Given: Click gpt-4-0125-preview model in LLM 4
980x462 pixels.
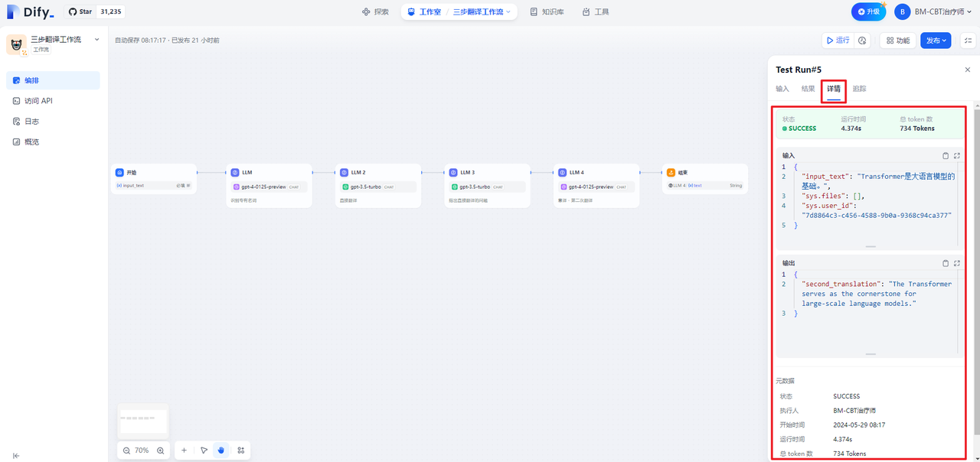Looking at the screenshot, I should pos(596,187).
